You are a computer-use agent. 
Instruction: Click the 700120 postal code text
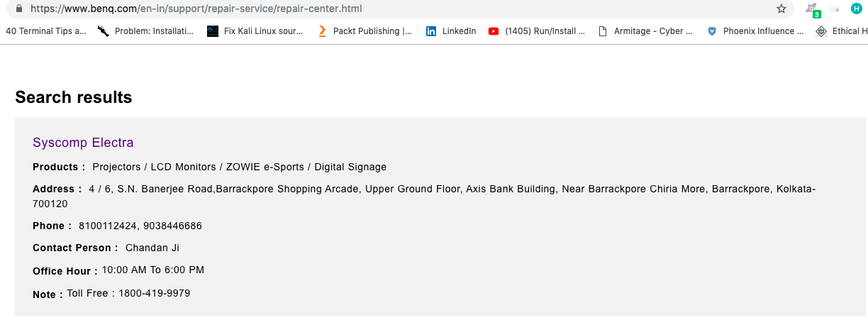(x=50, y=204)
